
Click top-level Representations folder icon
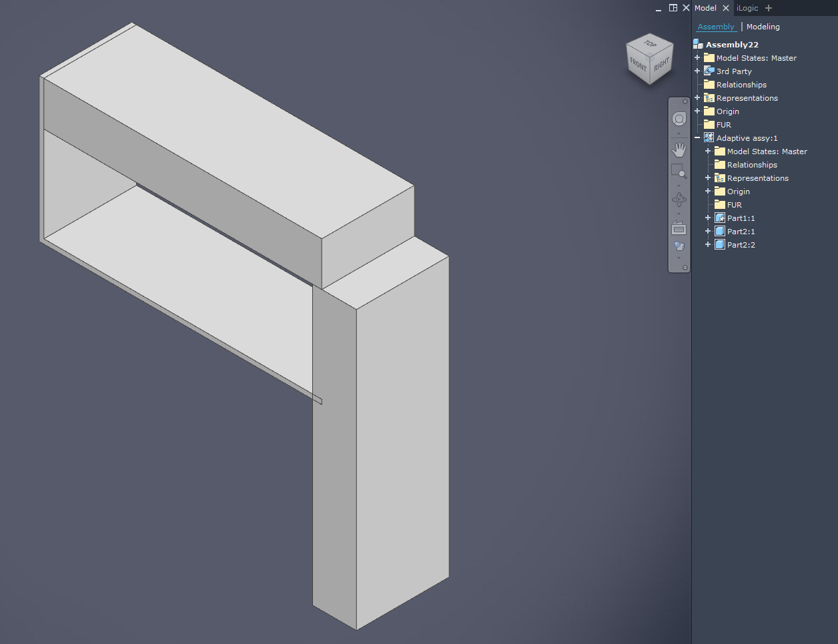coord(709,97)
